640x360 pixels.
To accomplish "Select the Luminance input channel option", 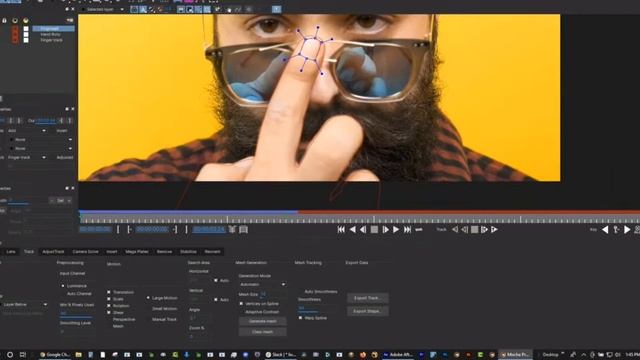I will pyautogui.click(x=62, y=286).
